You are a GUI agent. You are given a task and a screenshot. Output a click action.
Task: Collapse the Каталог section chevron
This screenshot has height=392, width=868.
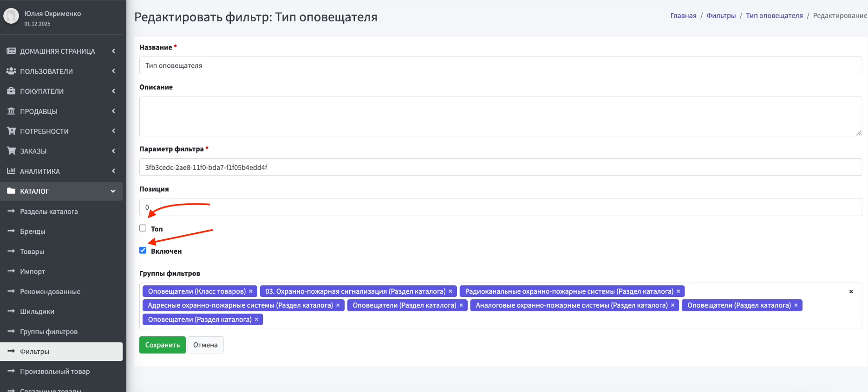[x=113, y=191]
